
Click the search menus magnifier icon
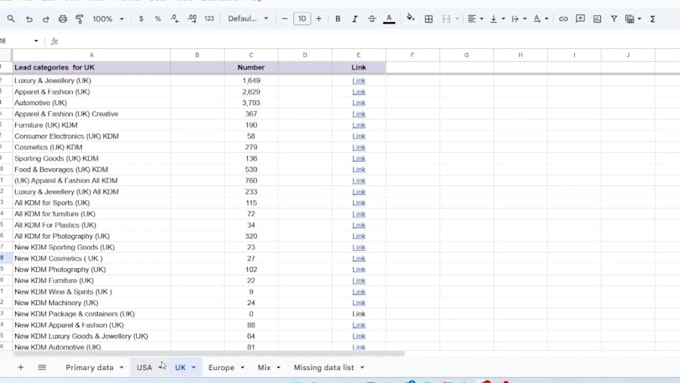click(11, 19)
